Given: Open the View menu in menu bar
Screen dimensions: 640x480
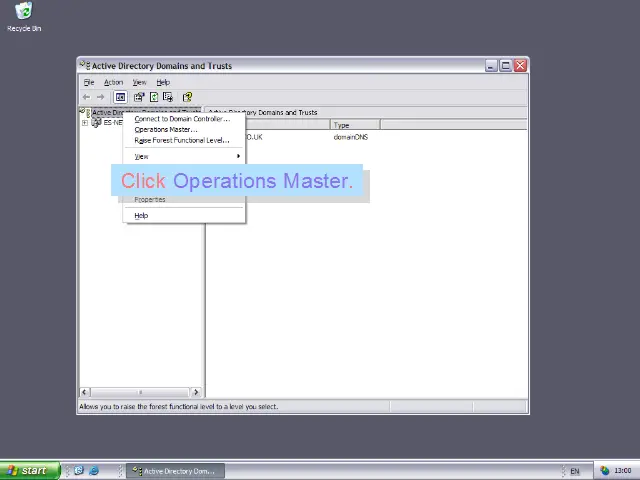Looking at the screenshot, I should (139, 82).
